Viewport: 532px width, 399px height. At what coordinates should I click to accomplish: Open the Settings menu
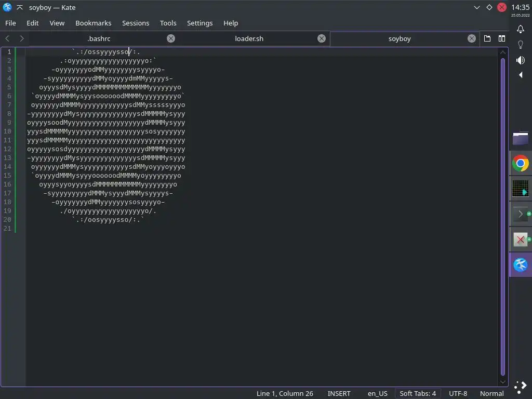coord(200,23)
